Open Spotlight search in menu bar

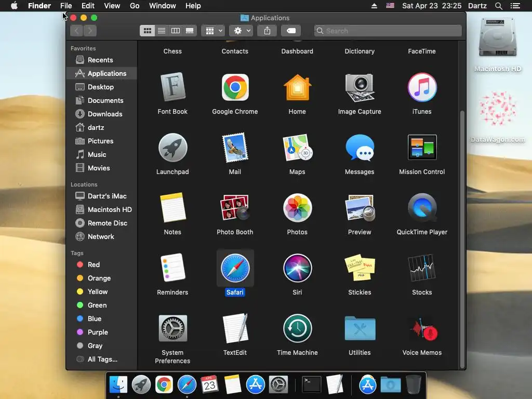tap(498, 6)
